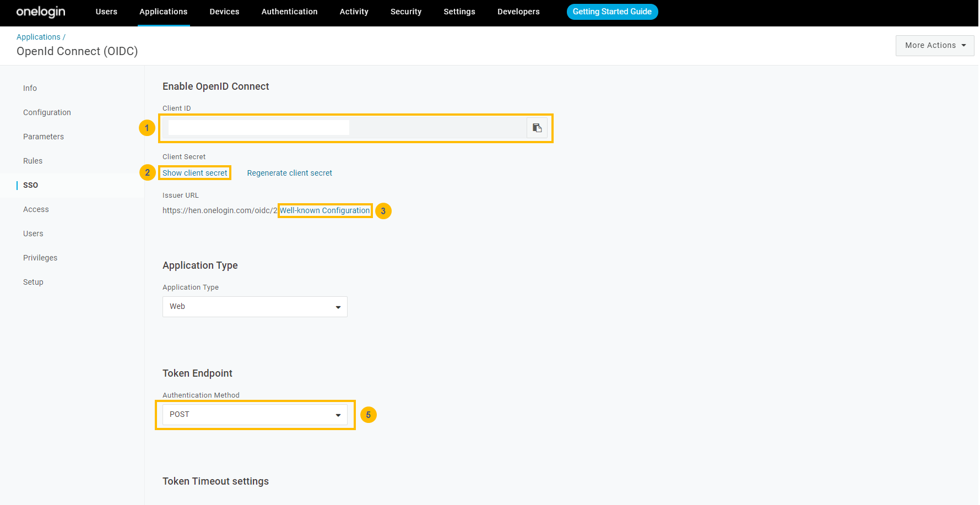Open the Devices menu

click(224, 12)
